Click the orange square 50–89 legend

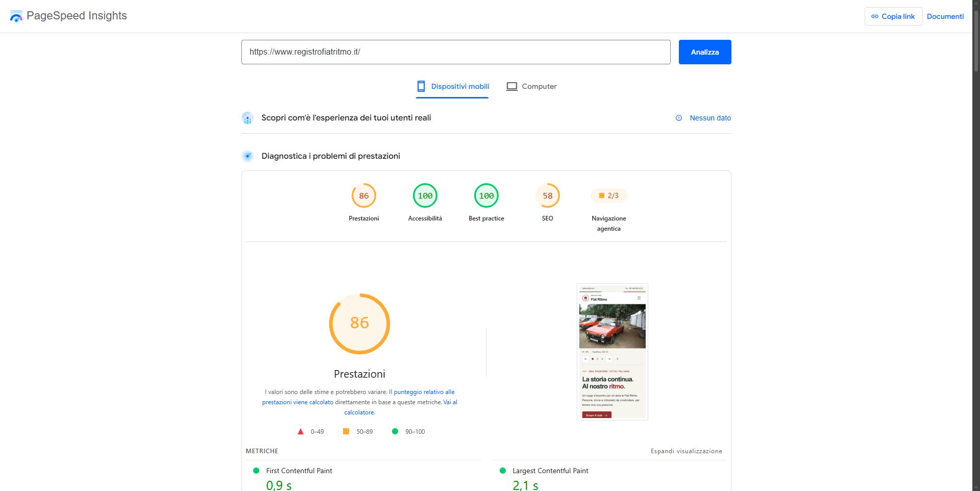pyautogui.click(x=358, y=431)
